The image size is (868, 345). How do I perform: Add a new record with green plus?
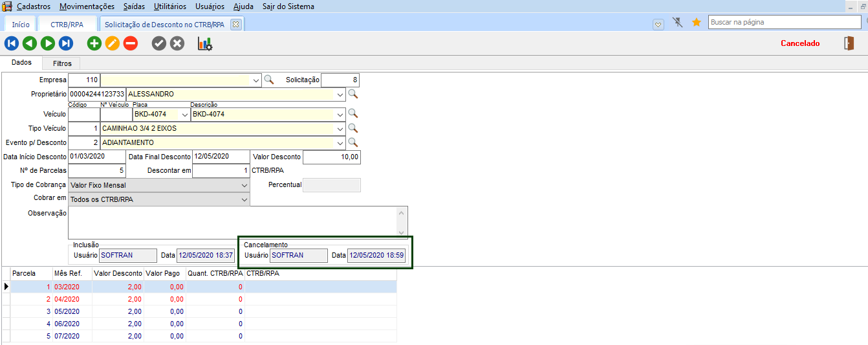(x=94, y=43)
